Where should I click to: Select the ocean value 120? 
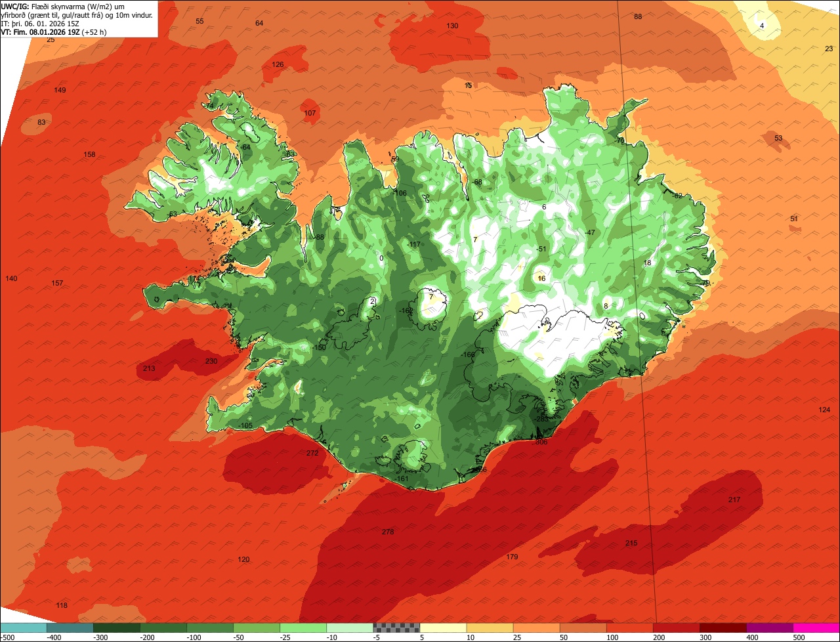243,559
